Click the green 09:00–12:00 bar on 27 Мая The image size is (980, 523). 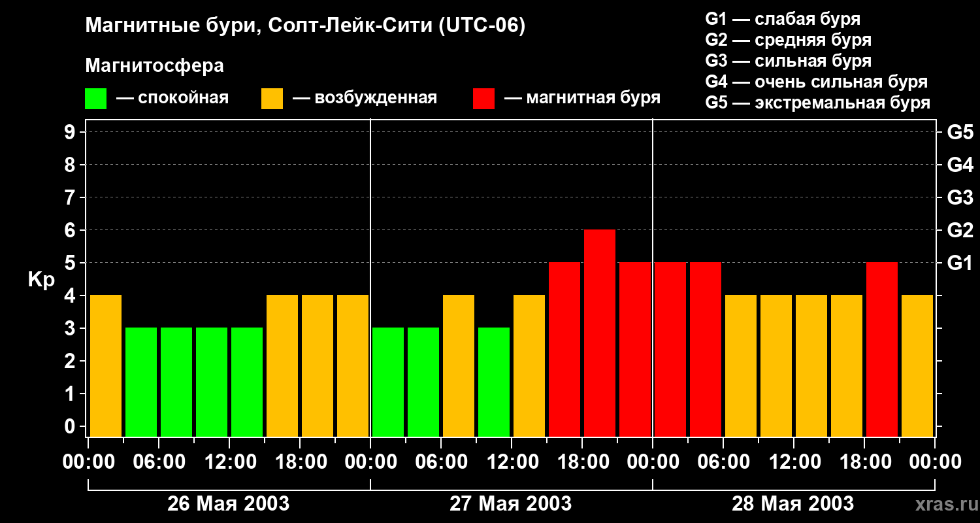tap(494, 382)
